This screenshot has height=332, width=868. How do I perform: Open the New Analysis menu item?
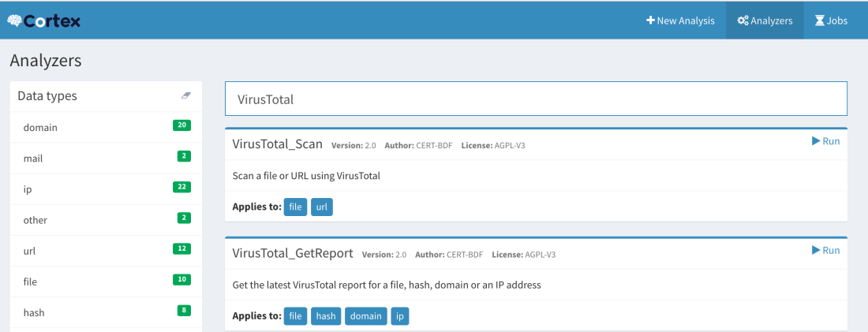click(680, 21)
